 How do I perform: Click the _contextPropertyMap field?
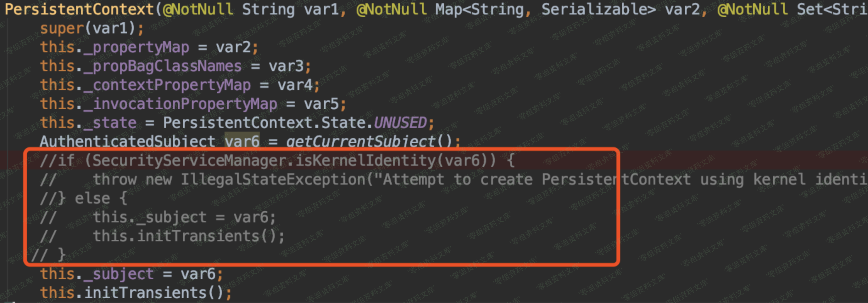click(171, 85)
